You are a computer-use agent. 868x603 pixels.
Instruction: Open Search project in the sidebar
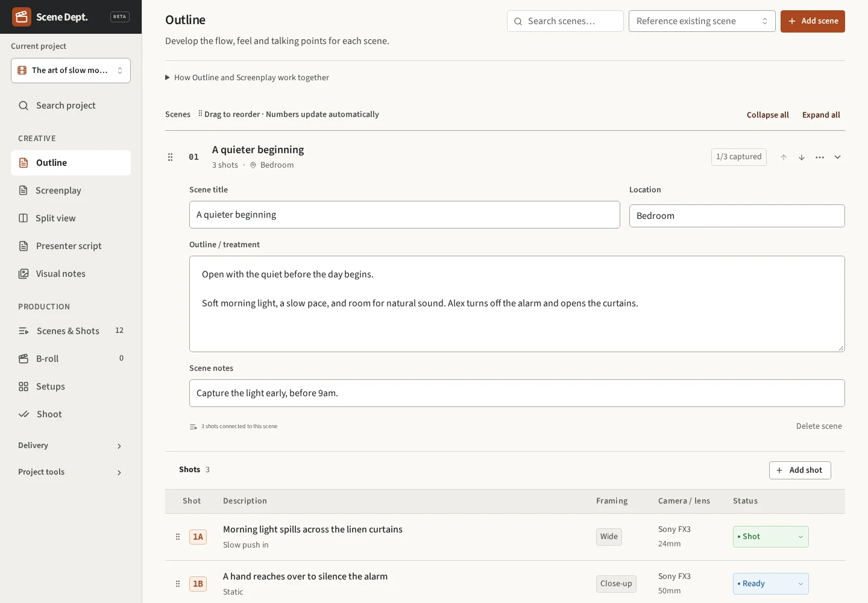coord(71,106)
